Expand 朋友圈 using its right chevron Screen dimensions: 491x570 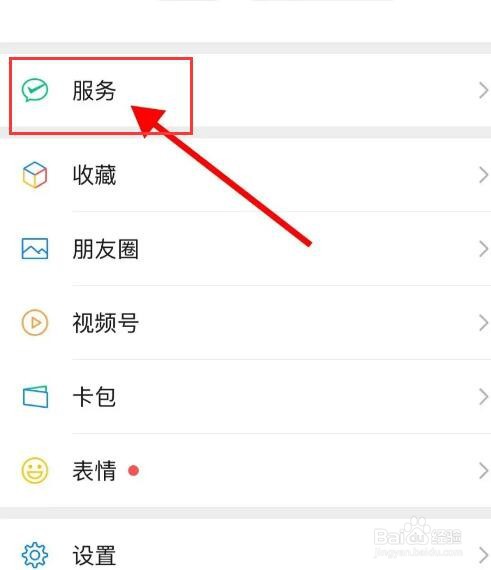tap(483, 249)
